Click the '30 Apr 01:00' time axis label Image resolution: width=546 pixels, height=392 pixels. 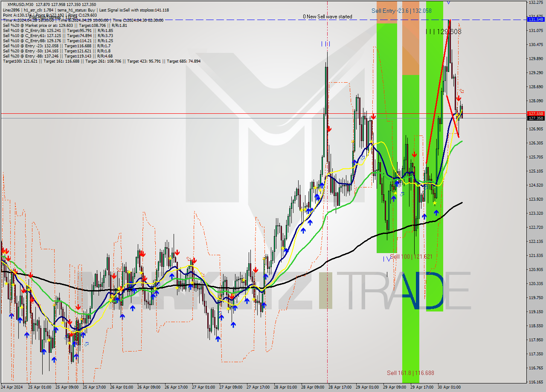coord(449,387)
